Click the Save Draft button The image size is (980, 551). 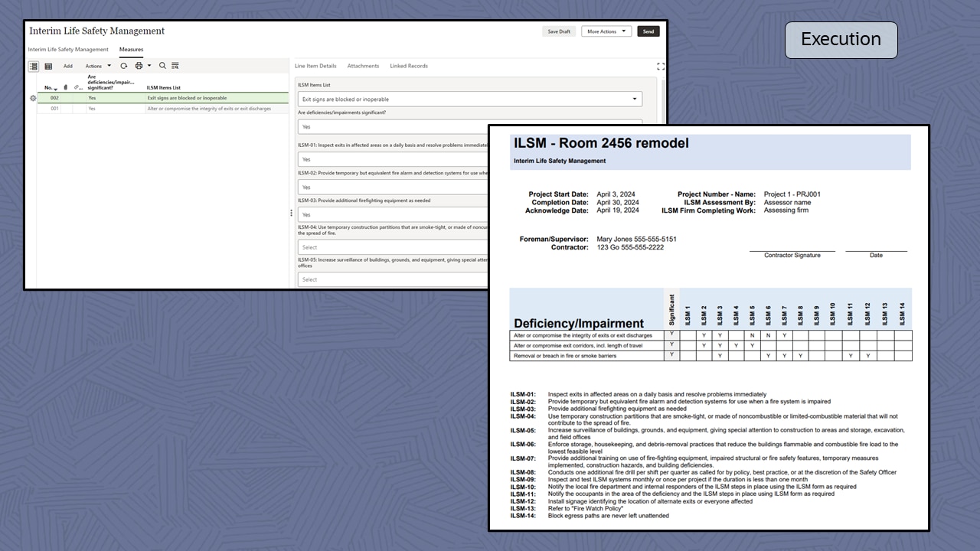pyautogui.click(x=558, y=31)
